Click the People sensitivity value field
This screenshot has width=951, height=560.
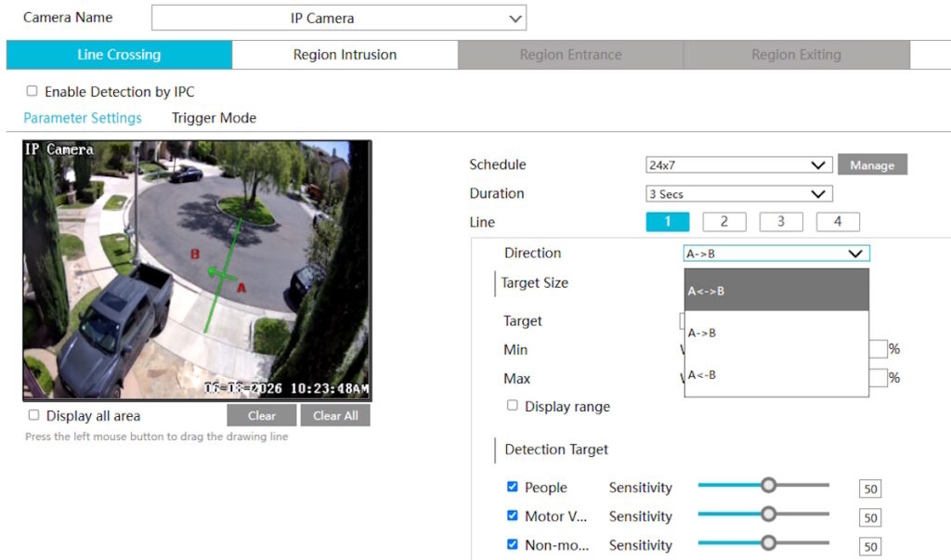[x=870, y=488]
